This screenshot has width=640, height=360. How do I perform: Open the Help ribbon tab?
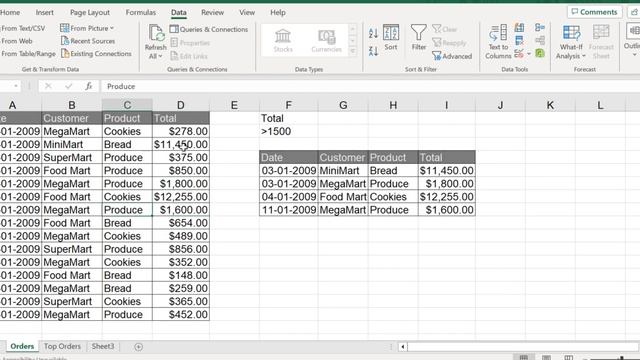(278, 12)
